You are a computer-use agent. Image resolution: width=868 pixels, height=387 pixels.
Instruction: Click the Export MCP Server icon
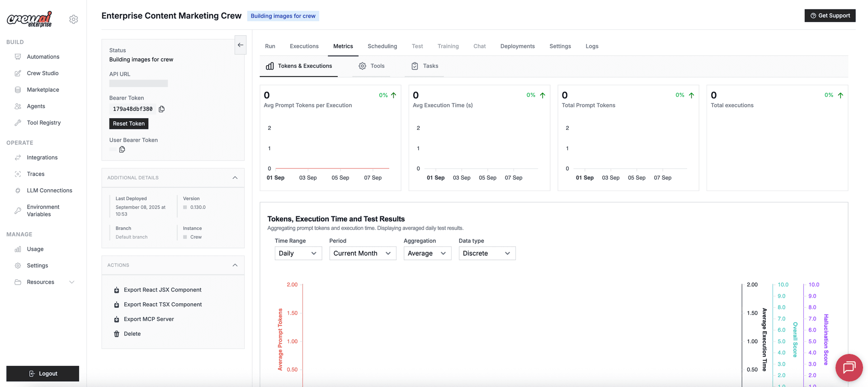pos(117,320)
